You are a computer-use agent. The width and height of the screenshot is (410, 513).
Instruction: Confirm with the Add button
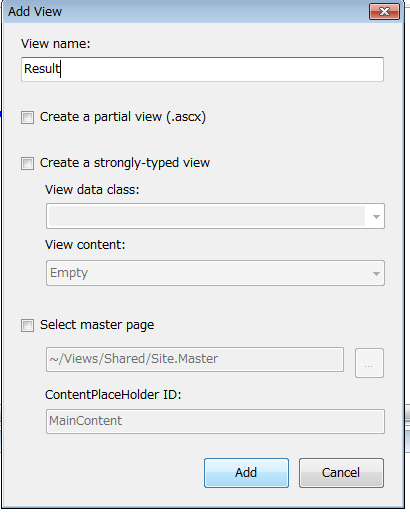pyautogui.click(x=246, y=473)
